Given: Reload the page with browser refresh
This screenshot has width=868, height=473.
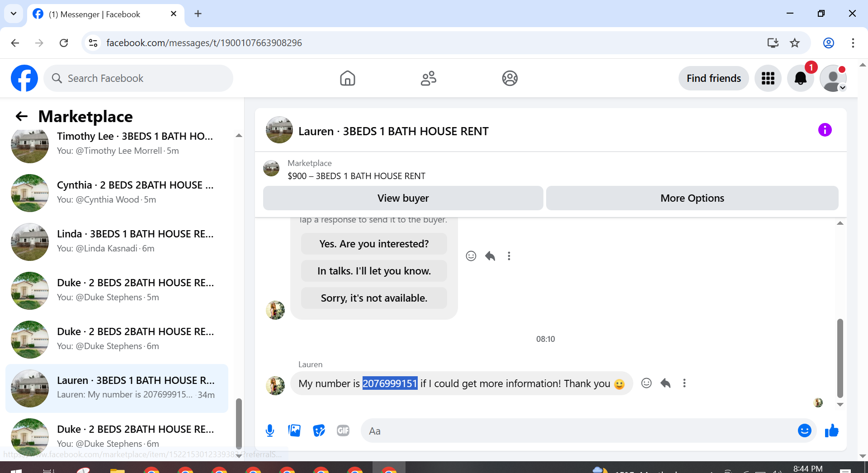Looking at the screenshot, I should pyautogui.click(x=64, y=43).
